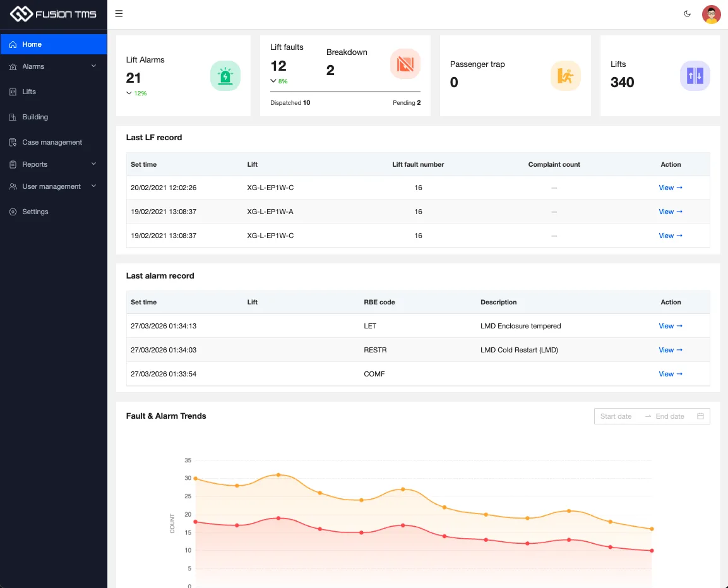Open the date range calendar icon

click(701, 416)
